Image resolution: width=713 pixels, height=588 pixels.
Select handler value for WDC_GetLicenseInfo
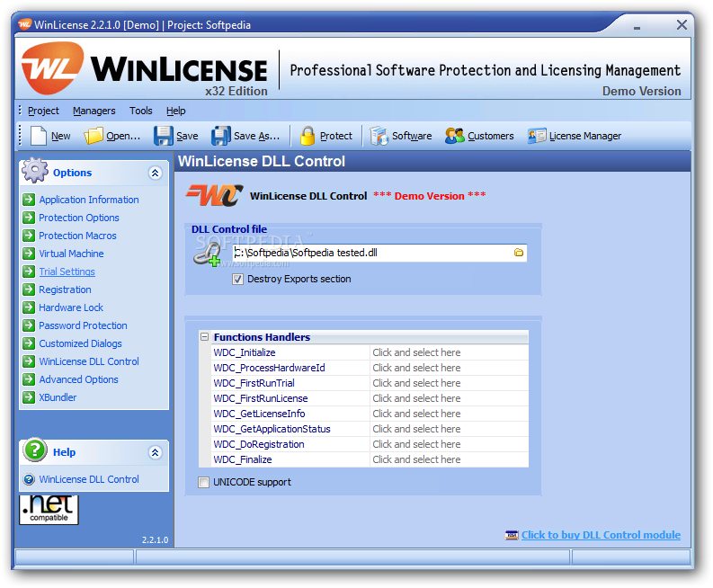[449, 414]
